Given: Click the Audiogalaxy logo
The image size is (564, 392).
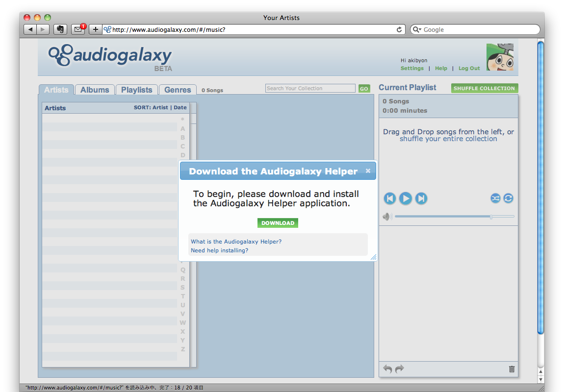Looking at the screenshot, I should click(110, 57).
